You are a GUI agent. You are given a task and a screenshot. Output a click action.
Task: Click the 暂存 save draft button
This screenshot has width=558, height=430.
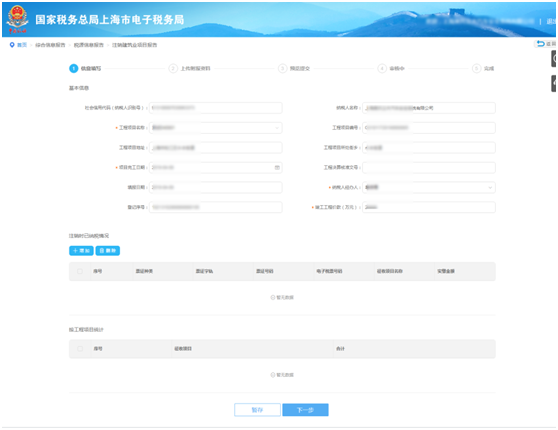pos(257,410)
